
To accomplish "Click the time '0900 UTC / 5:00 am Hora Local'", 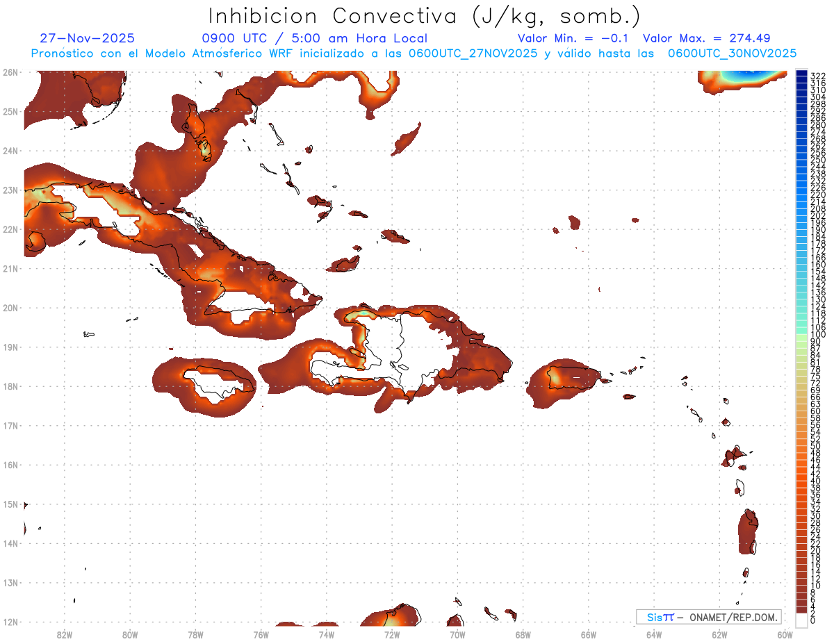I will point(315,38).
